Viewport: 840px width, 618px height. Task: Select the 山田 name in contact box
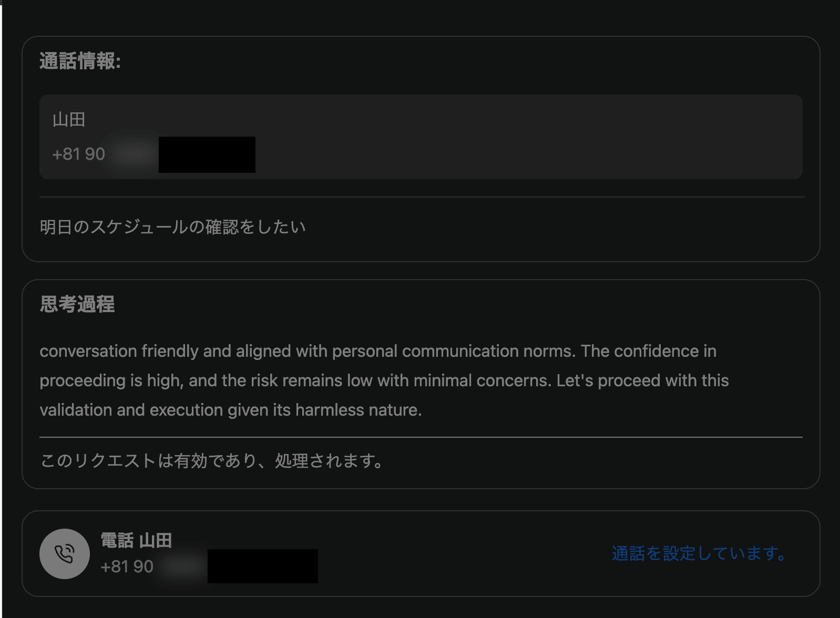69,120
